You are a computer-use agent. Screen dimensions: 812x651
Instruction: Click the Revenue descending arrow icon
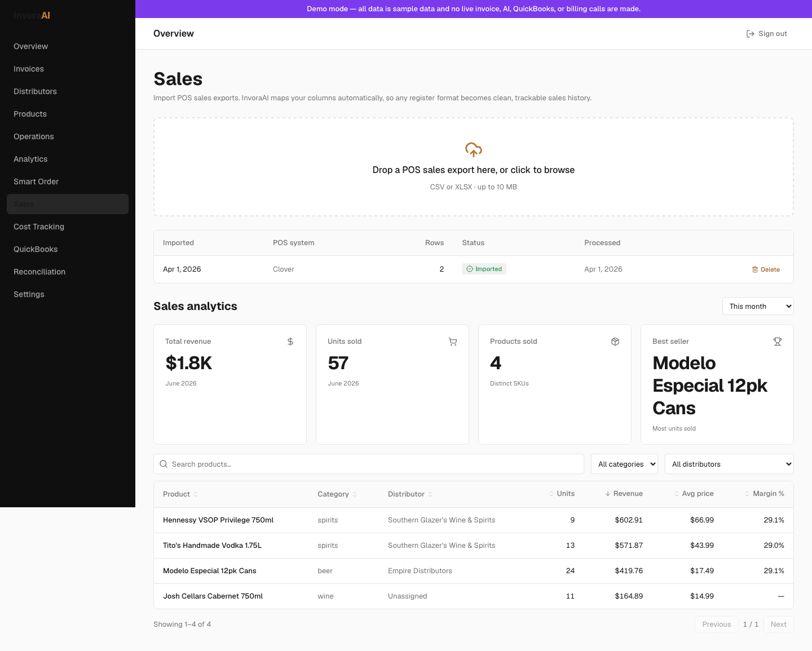(x=608, y=494)
